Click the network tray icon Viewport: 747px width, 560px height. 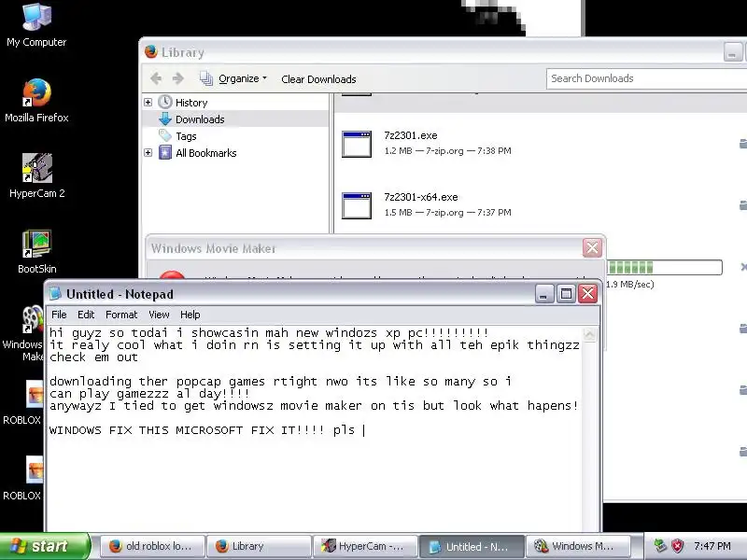[660, 546]
